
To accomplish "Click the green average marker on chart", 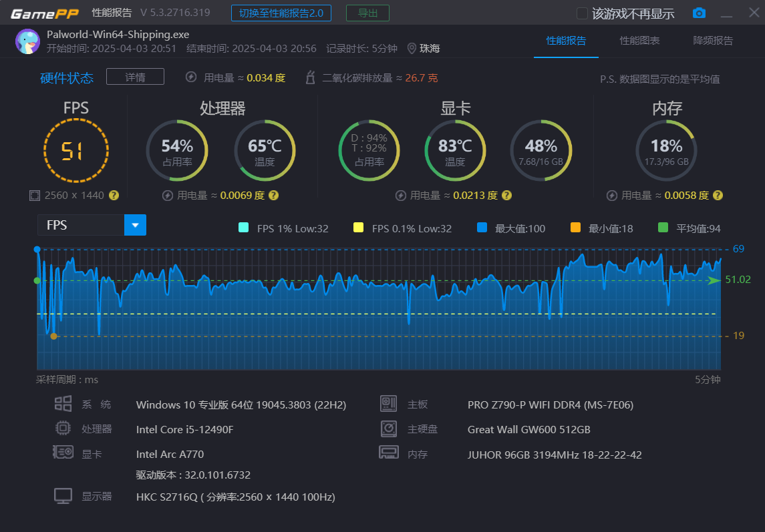I will coord(37,281).
